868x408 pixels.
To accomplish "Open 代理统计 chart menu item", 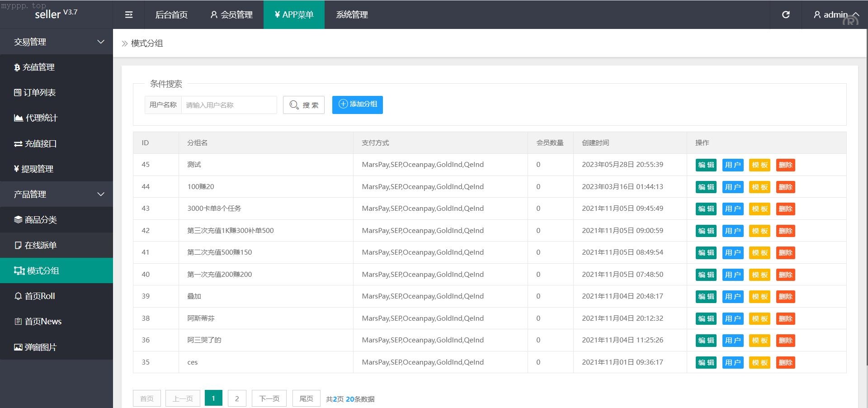I will (36, 118).
